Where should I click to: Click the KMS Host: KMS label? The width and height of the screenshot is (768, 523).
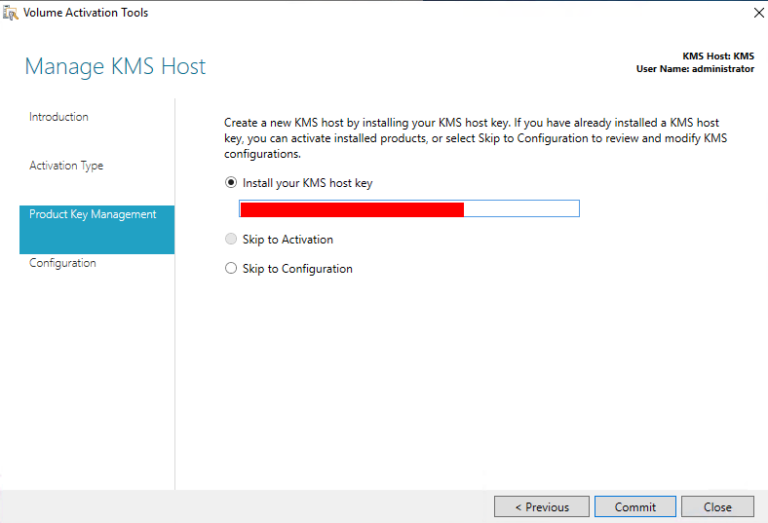(718, 56)
